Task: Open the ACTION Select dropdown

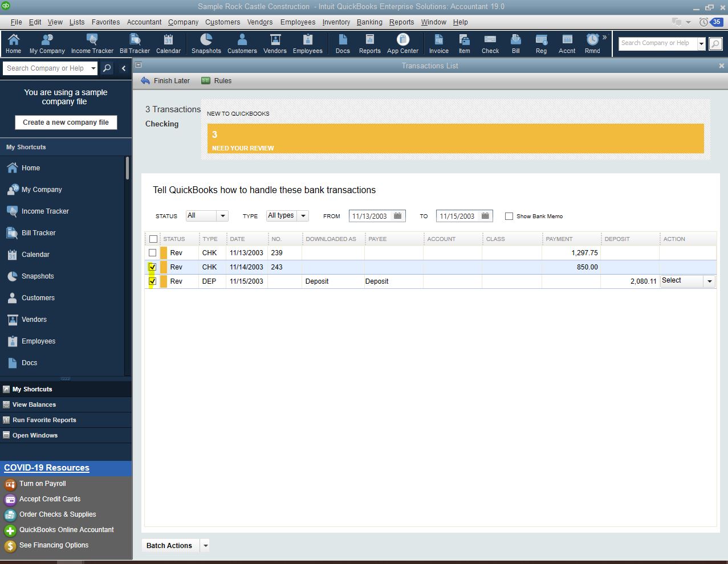Action: click(x=710, y=281)
